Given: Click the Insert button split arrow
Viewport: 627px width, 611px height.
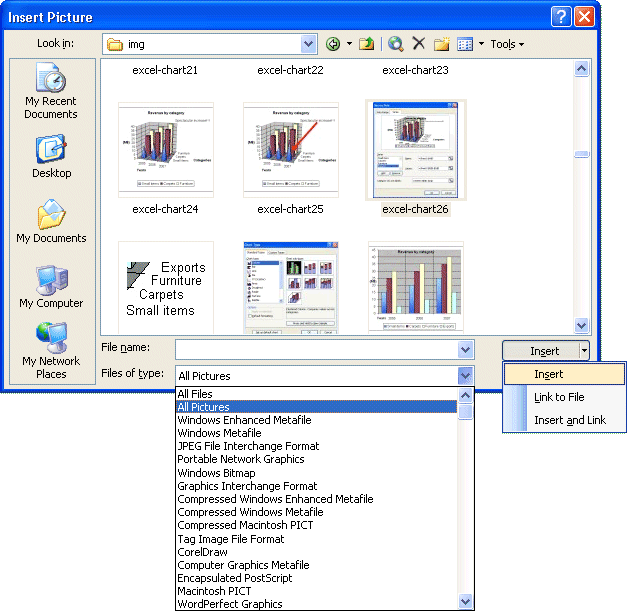Looking at the screenshot, I should (x=584, y=351).
